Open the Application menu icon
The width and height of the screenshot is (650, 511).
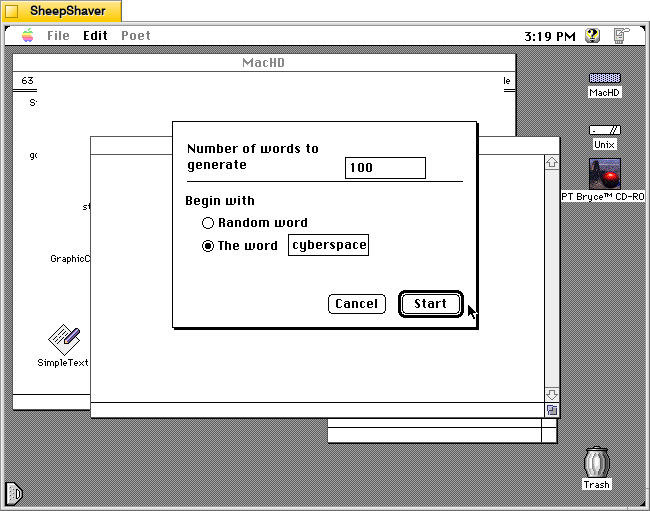pyautogui.click(x=621, y=36)
